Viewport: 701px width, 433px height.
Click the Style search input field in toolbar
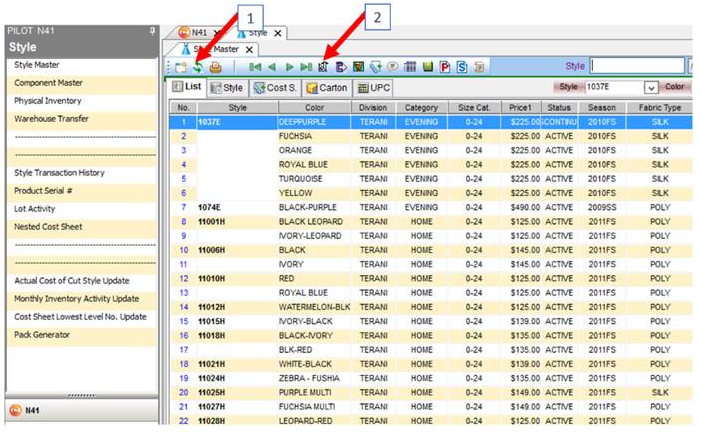(637, 66)
